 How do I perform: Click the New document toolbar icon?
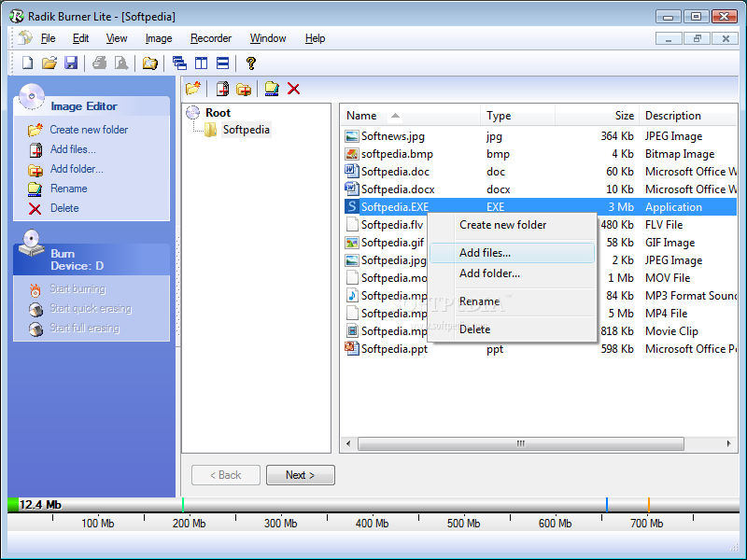[x=28, y=63]
